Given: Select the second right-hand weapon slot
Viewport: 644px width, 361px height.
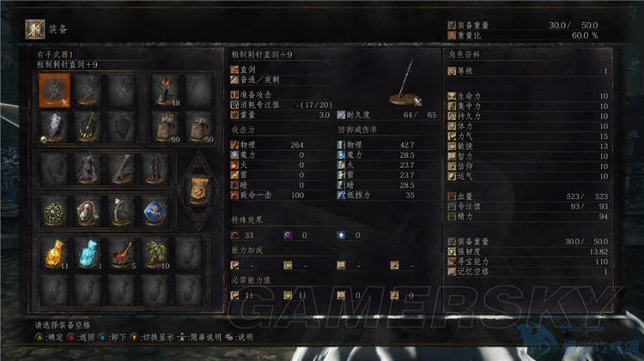Looking at the screenshot, I should tap(88, 90).
